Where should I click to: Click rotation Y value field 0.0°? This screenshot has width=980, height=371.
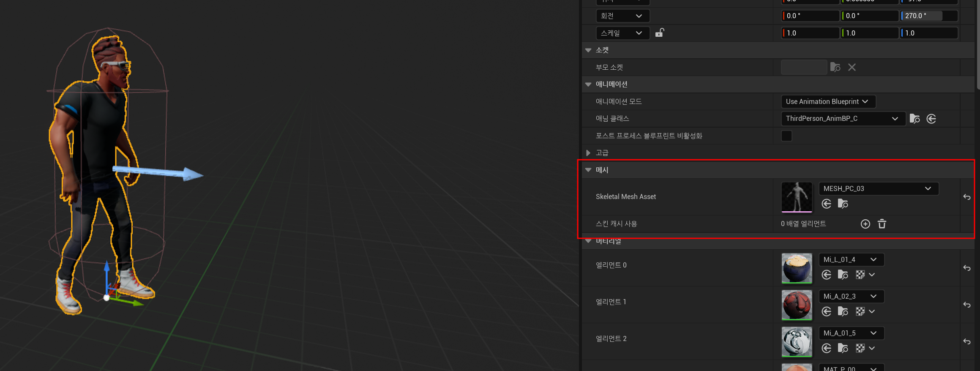[x=870, y=16]
